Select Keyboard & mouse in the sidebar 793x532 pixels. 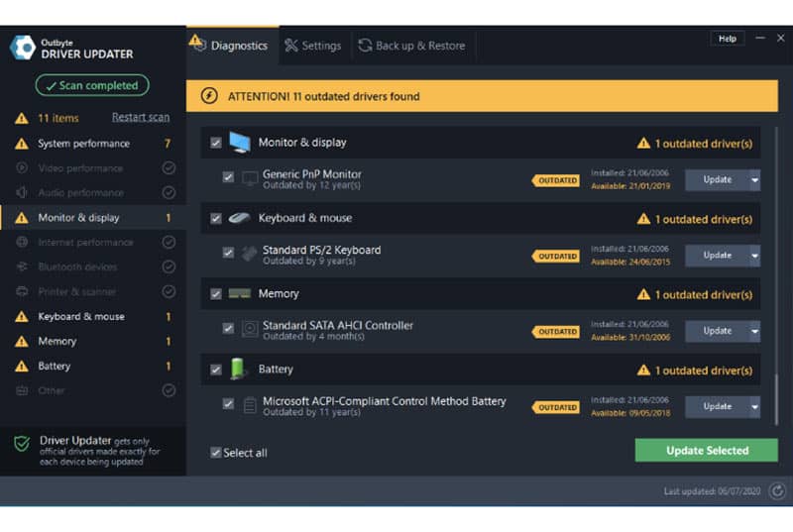pyautogui.click(x=93, y=317)
